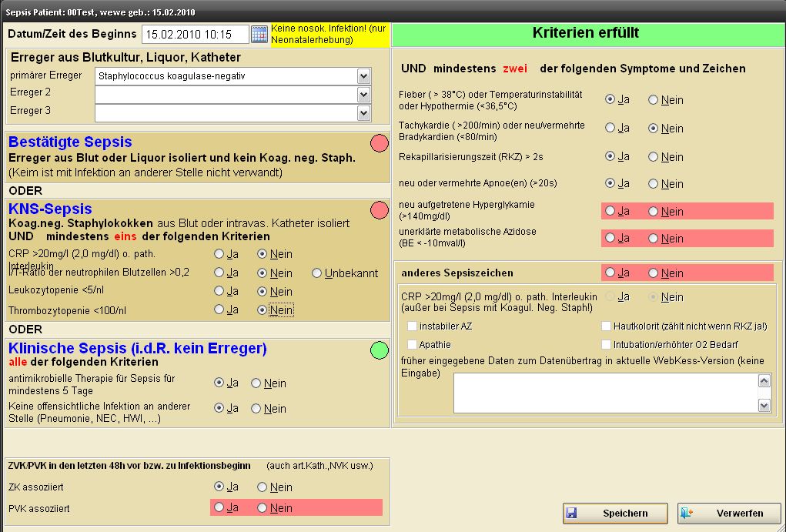Select Nein for Fieber or Hypothermie
Screen dimensions: 786x532
[x=654, y=100]
